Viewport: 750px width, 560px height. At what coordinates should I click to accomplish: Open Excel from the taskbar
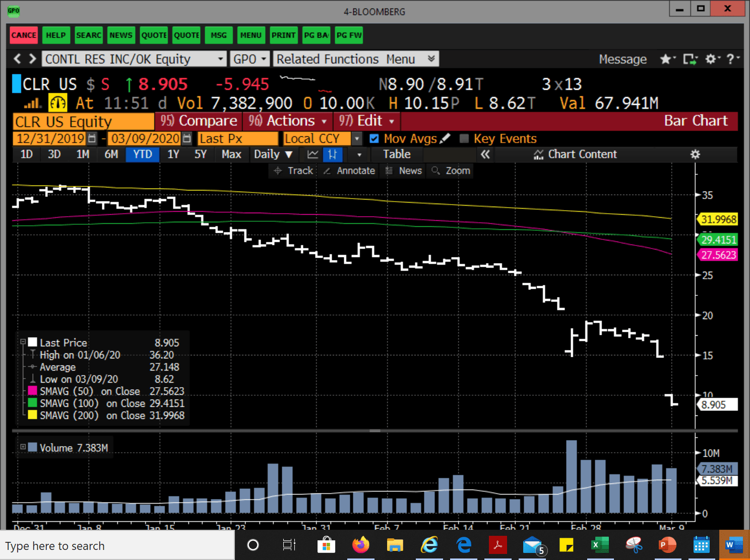[599, 545]
